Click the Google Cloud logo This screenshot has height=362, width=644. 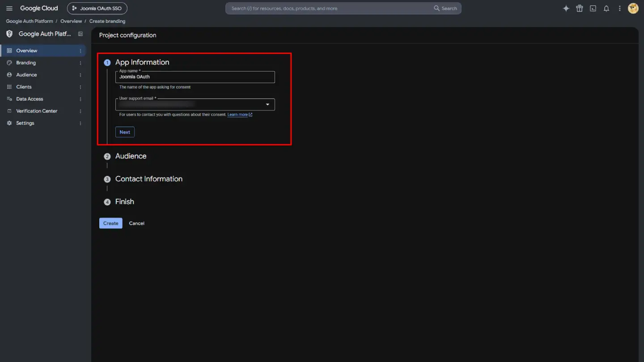pyautogui.click(x=39, y=8)
